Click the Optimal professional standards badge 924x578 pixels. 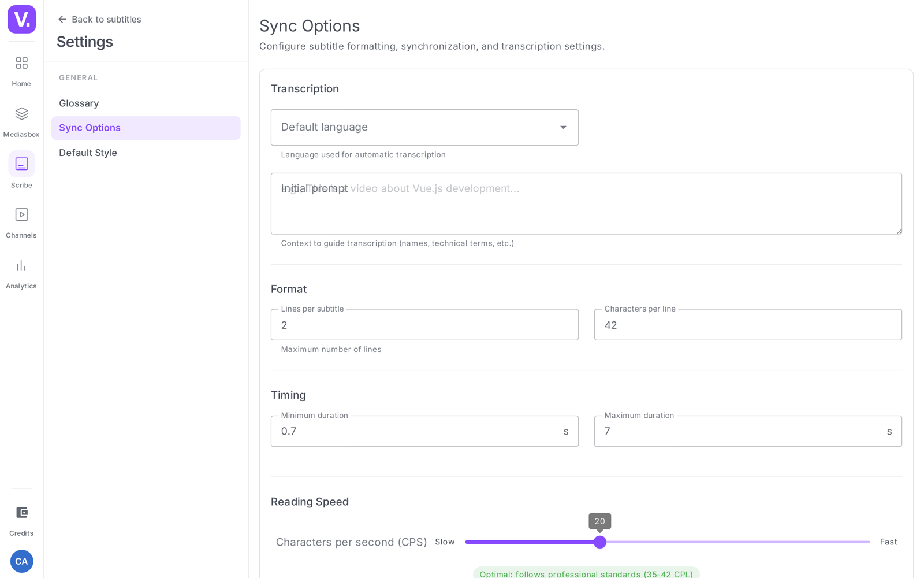coord(586,573)
